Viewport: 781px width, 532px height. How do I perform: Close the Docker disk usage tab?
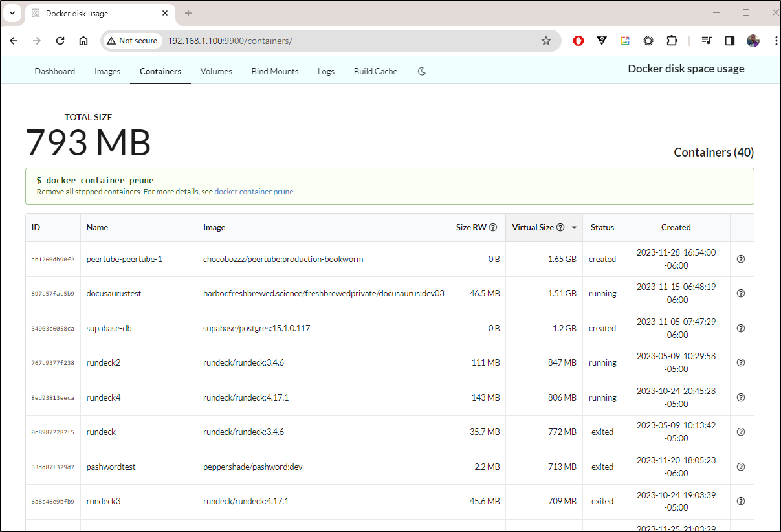(166, 13)
